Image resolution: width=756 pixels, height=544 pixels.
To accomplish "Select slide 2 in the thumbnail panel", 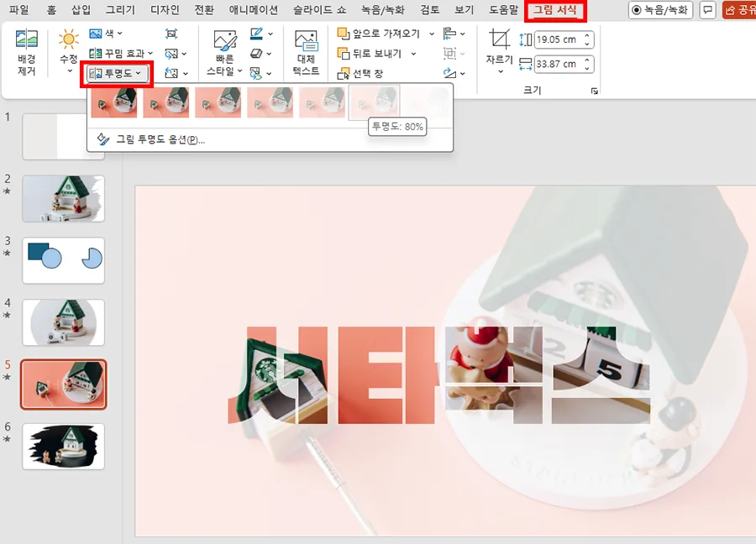I will coord(64,199).
